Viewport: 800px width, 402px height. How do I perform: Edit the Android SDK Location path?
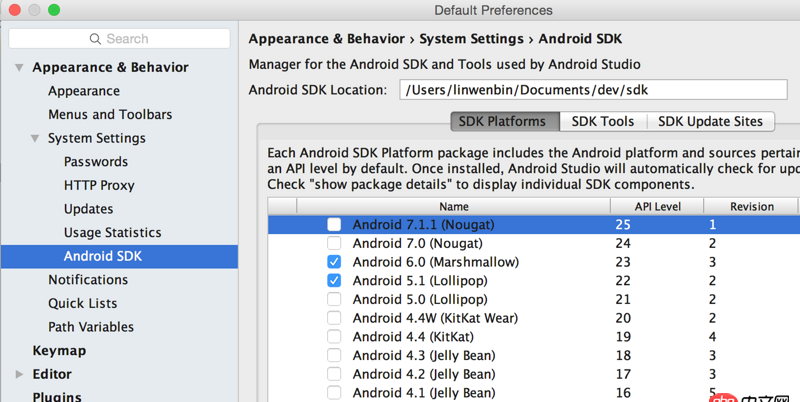point(593,90)
